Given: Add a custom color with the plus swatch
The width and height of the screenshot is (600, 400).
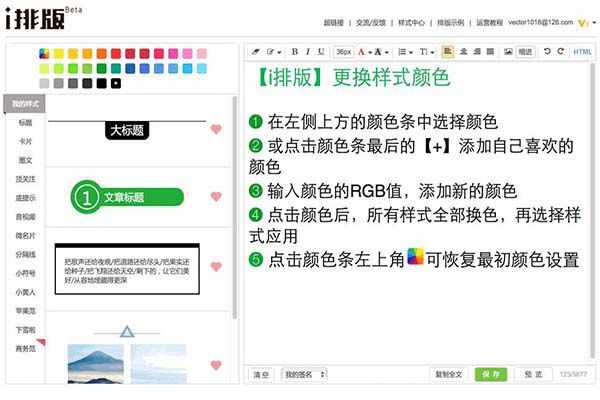Looking at the screenshot, I should (116, 83).
